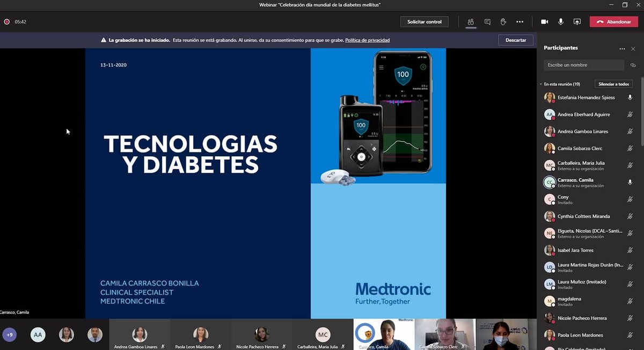Click muted mic icon for Paola Leon Mardones row
The height and width of the screenshot is (350, 644).
pyautogui.click(x=630, y=335)
